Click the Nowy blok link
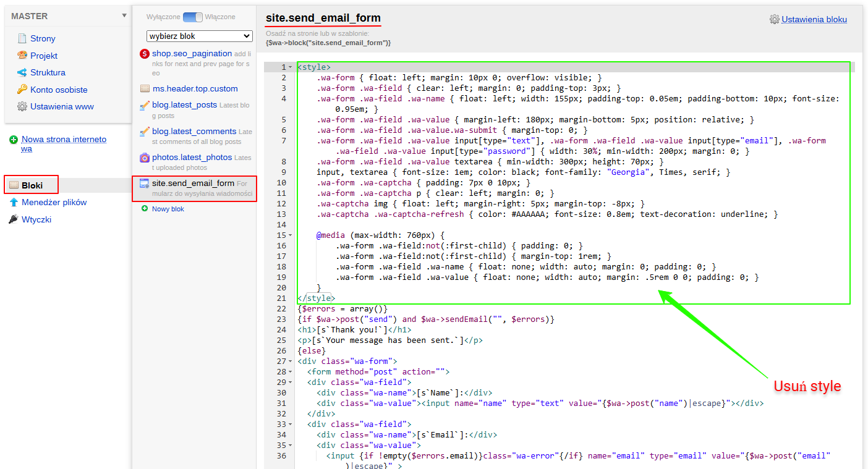This screenshot has height=469, width=868. 168,209
